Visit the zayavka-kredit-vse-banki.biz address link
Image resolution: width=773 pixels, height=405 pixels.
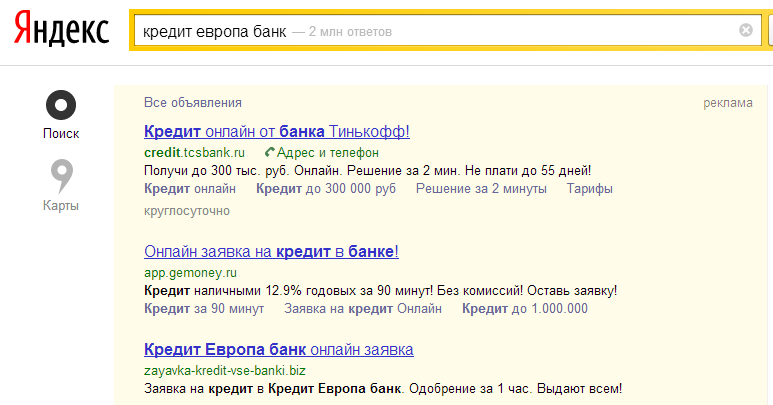coord(225,371)
